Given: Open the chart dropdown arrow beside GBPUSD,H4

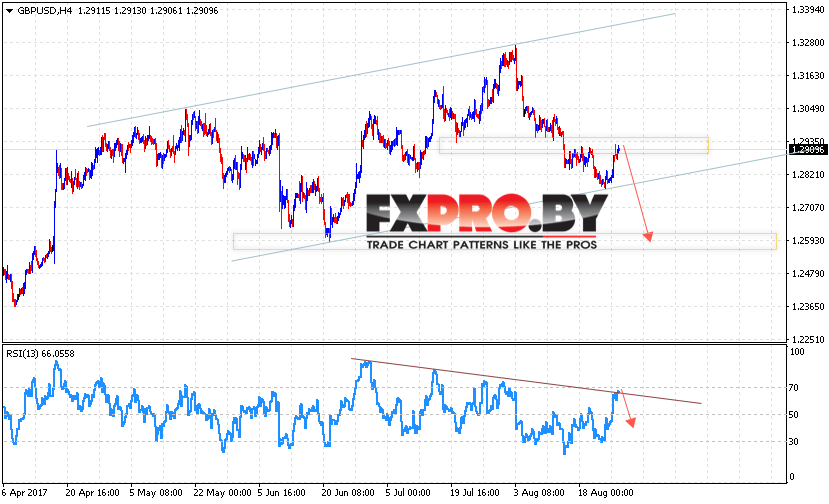Looking at the screenshot, I should [x=9, y=11].
